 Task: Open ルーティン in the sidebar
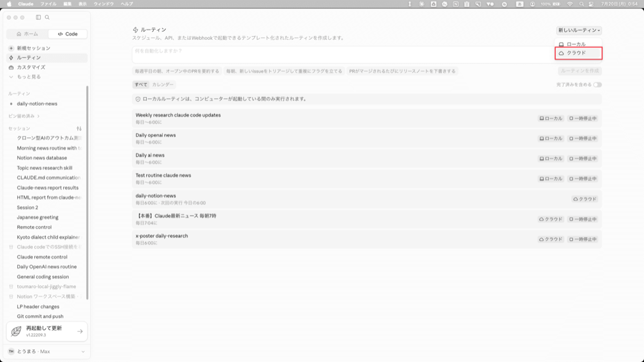pos(47,58)
